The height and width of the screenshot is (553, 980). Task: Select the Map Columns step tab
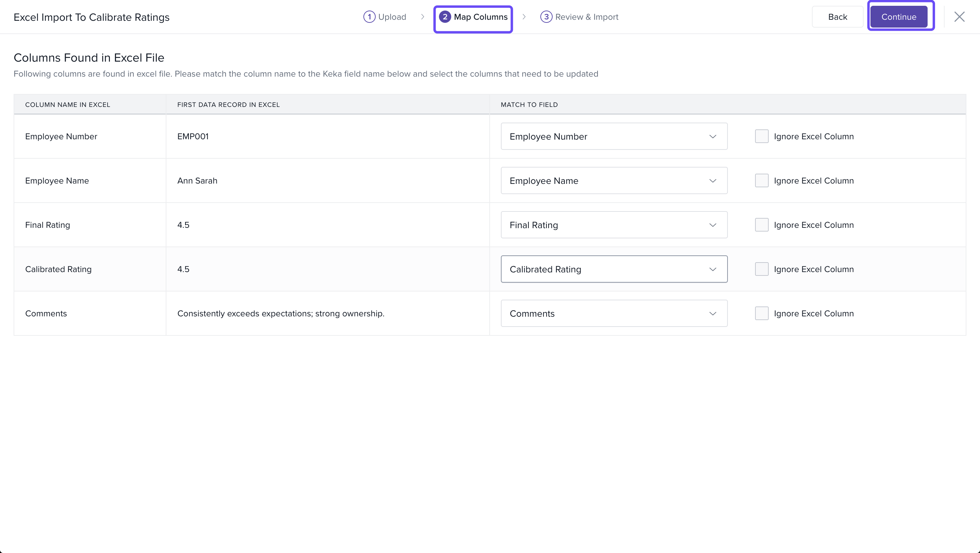click(x=480, y=17)
